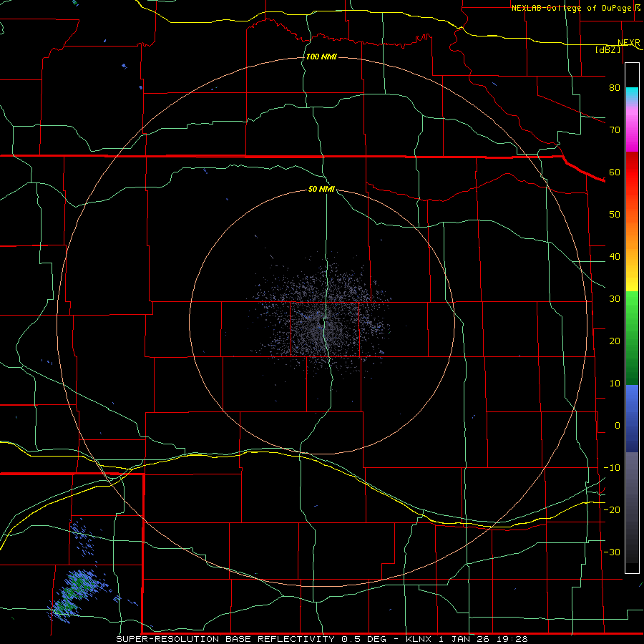Screen dimensions: 644x644
Task: Click the [dBZ] units label
Action: click(608, 50)
